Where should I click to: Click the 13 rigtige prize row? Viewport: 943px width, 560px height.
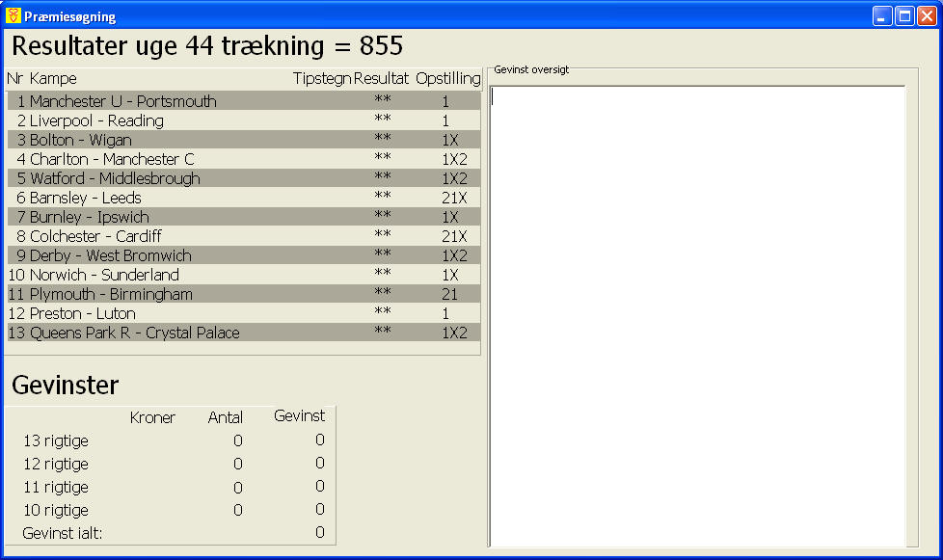tap(174, 440)
